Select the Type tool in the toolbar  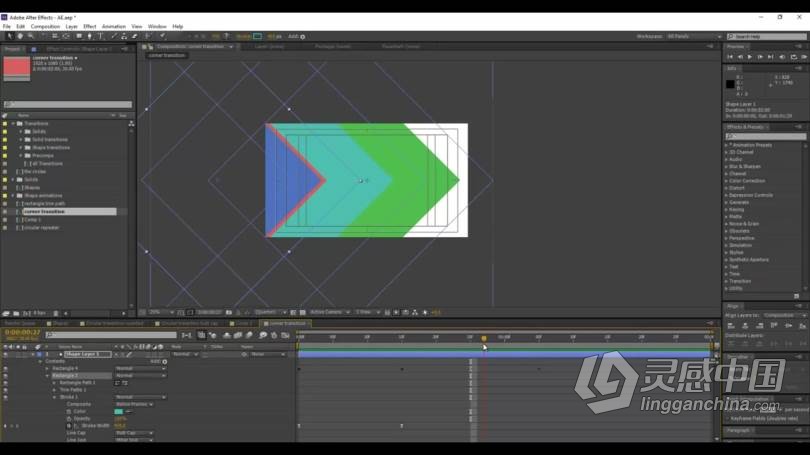(100, 36)
